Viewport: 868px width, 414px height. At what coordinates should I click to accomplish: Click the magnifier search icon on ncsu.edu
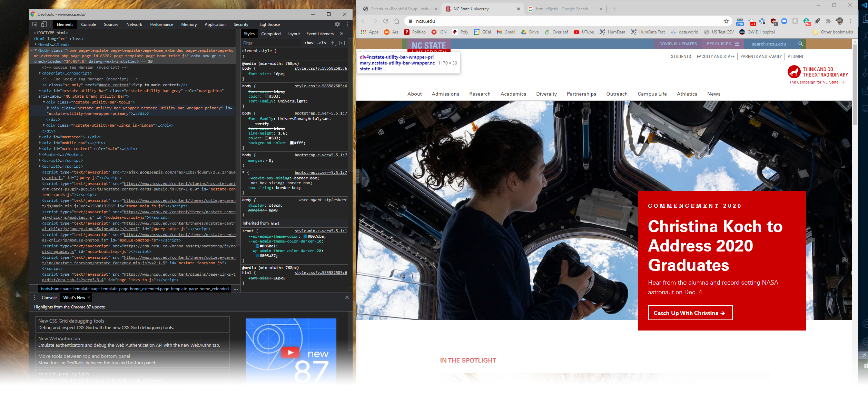point(801,44)
